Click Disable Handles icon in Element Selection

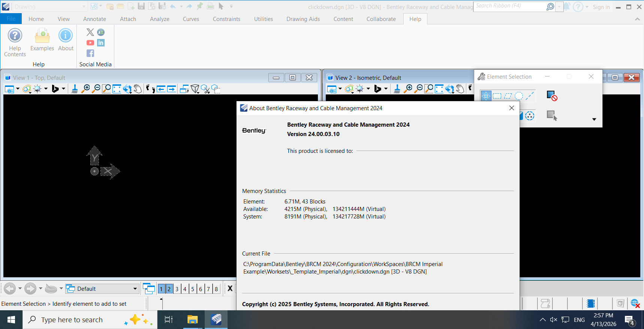(x=552, y=96)
